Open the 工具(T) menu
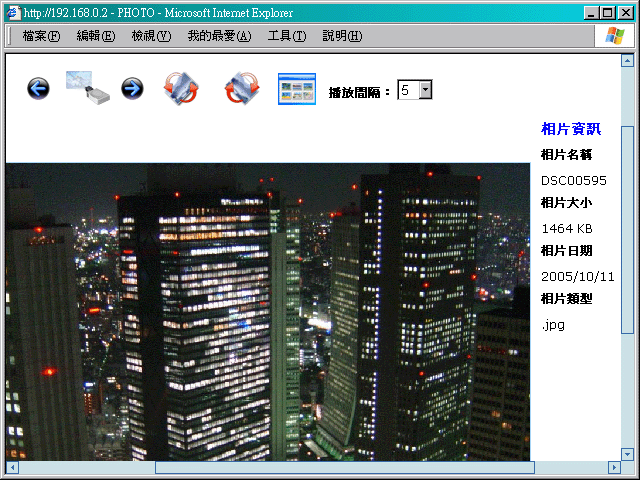640x480 pixels. [287, 36]
